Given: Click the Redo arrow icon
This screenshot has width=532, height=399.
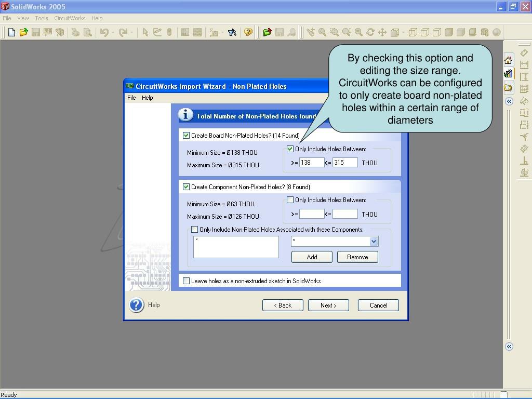Looking at the screenshot, I should tap(123, 32).
